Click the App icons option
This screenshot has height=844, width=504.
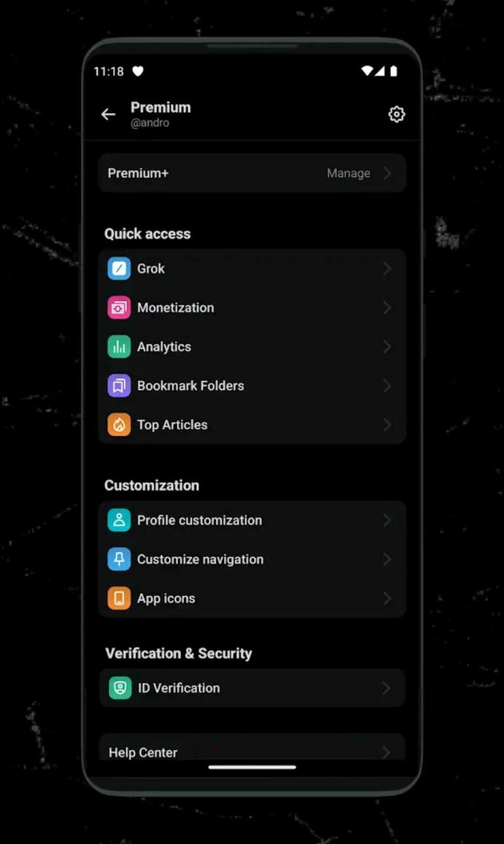point(166,598)
